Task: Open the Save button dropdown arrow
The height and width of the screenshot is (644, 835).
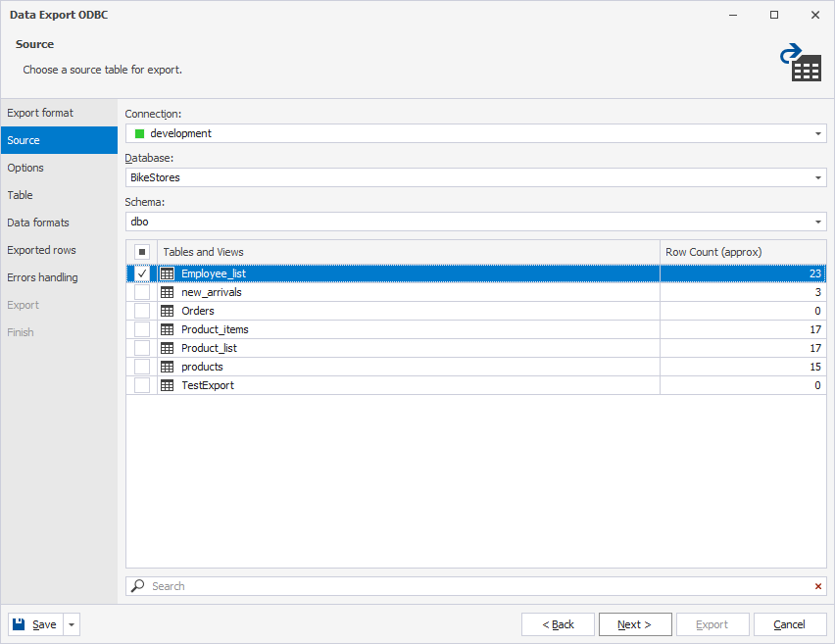Action: (73, 624)
